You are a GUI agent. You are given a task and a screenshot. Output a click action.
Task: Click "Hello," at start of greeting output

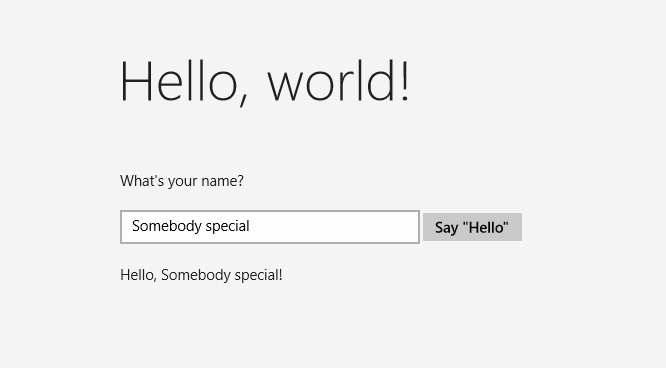(139, 275)
